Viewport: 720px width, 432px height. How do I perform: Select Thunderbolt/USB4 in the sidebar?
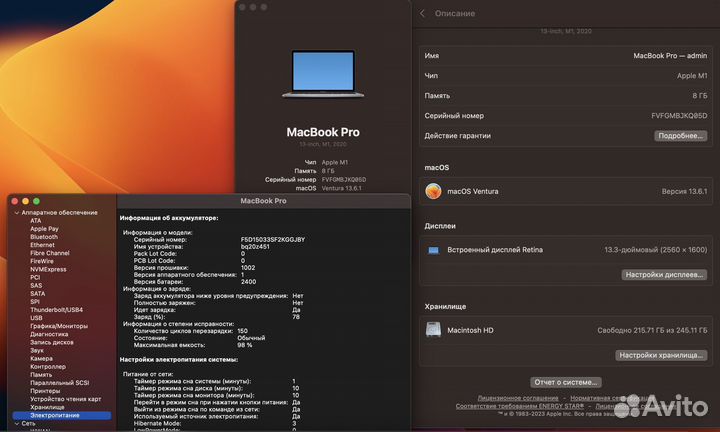point(56,310)
